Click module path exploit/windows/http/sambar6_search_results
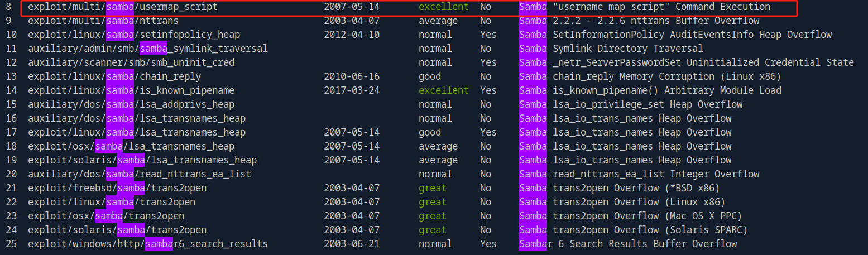Viewport: 868px width, 255px height. click(x=148, y=244)
